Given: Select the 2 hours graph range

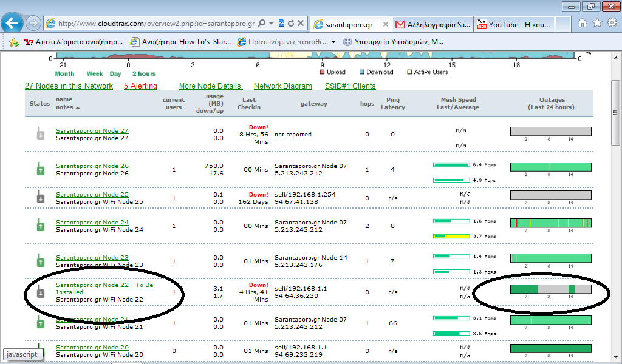Looking at the screenshot, I should tap(144, 73).
